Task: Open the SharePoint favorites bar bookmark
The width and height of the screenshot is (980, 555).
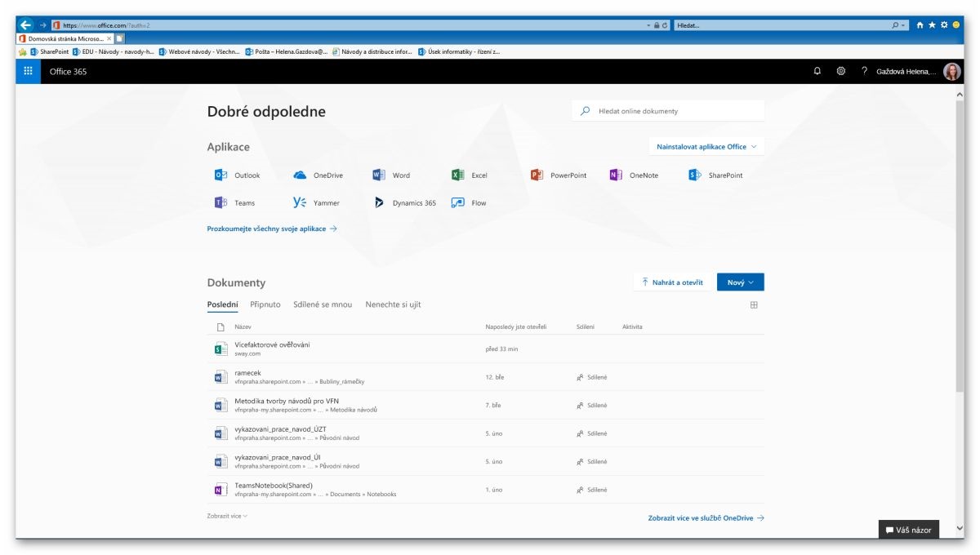Action: point(50,51)
